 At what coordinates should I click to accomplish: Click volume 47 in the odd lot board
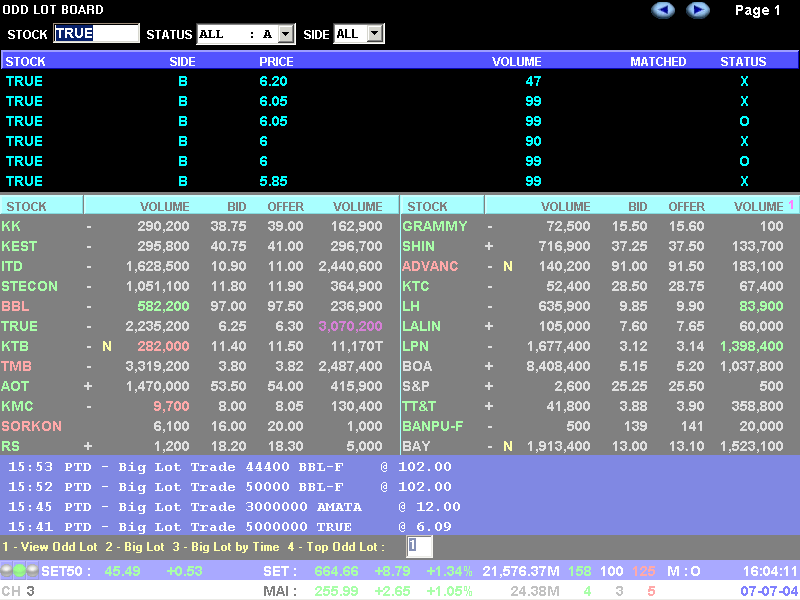pyautogui.click(x=533, y=81)
